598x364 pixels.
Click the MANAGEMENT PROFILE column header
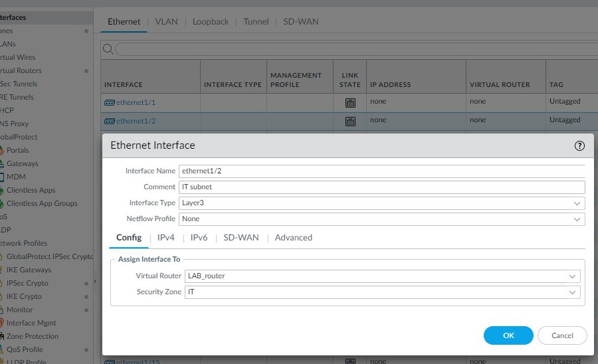(x=296, y=80)
